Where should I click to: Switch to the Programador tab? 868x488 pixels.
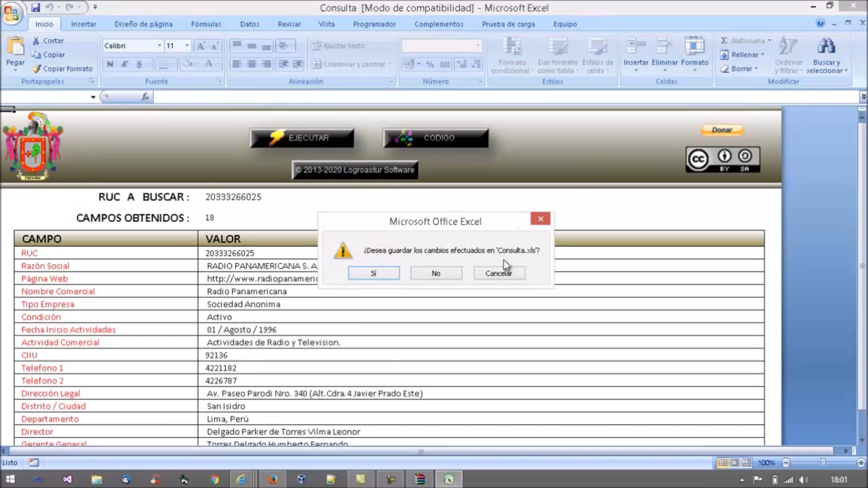point(374,24)
